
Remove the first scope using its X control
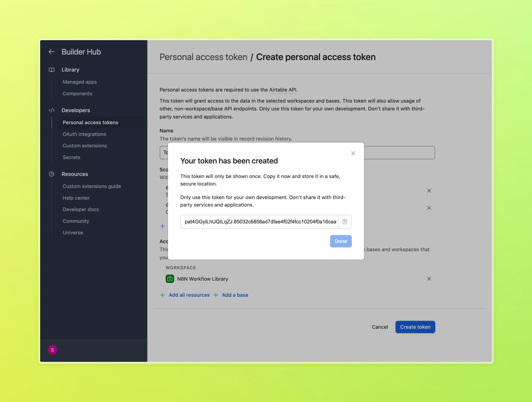point(429,191)
